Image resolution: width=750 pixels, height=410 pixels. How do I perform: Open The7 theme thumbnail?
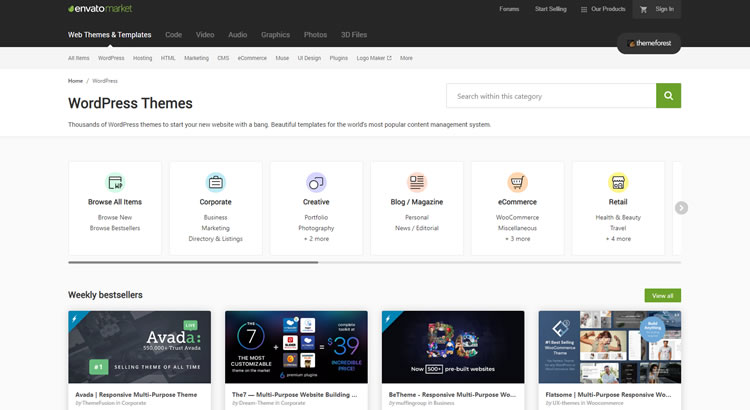click(x=296, y=347)
